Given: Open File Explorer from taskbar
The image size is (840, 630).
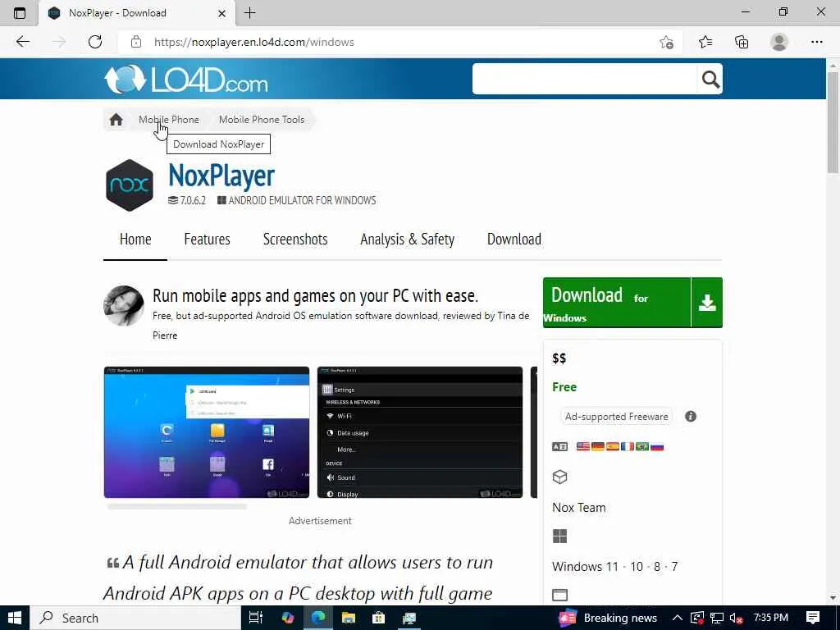Looking at the screenshot, I should [348, 618].
